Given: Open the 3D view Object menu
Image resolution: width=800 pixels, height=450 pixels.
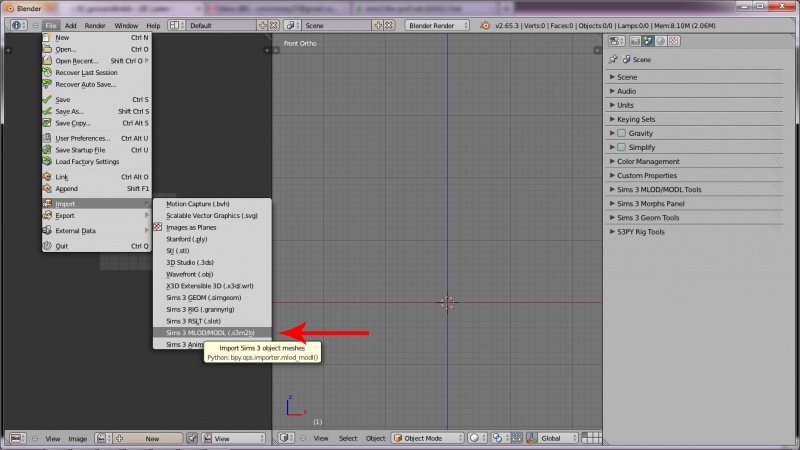Looking at the screenshot, I should [376, 438].
